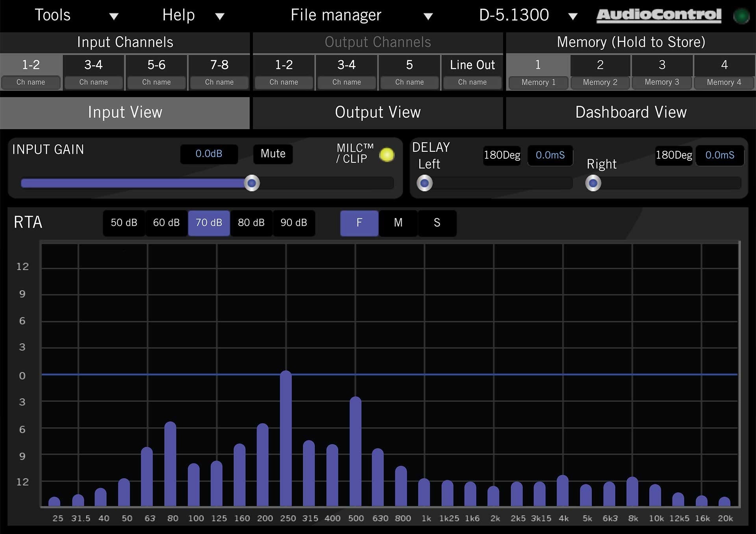Set RTA range to 90 dB
Screen dimensions: 756x534
point(294,223)
